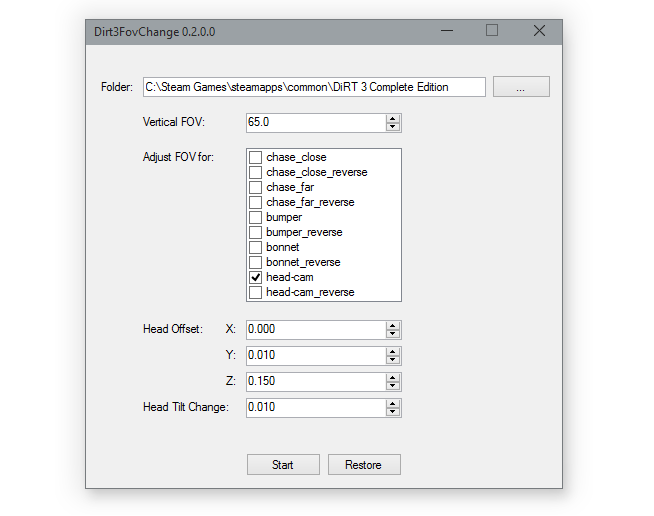Check the head-cam_reverse option
654x516 pixels.
255,292
